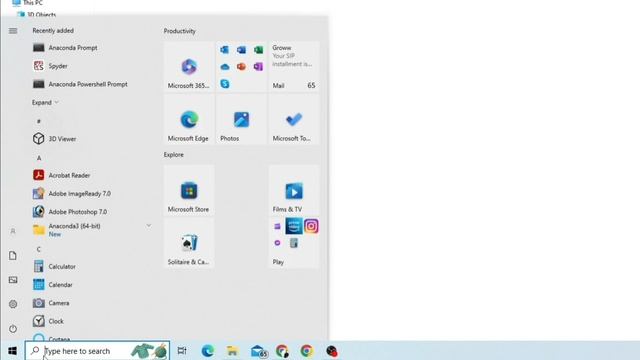Click Instagram icon in Play folder
The width and height of the screenshot is (640, 360).
click(311, 226)
